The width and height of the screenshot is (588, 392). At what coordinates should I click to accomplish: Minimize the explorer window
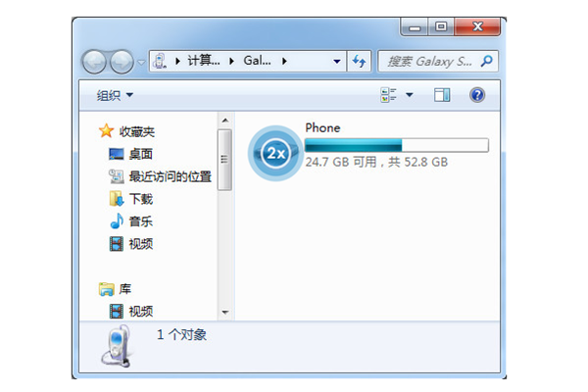pyautogui.click(x=415, y=27)
